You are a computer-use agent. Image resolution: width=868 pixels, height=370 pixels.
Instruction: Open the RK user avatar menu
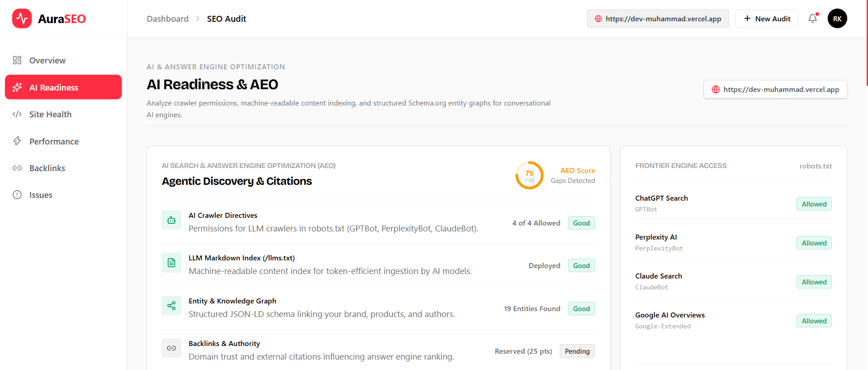[837, 19]
